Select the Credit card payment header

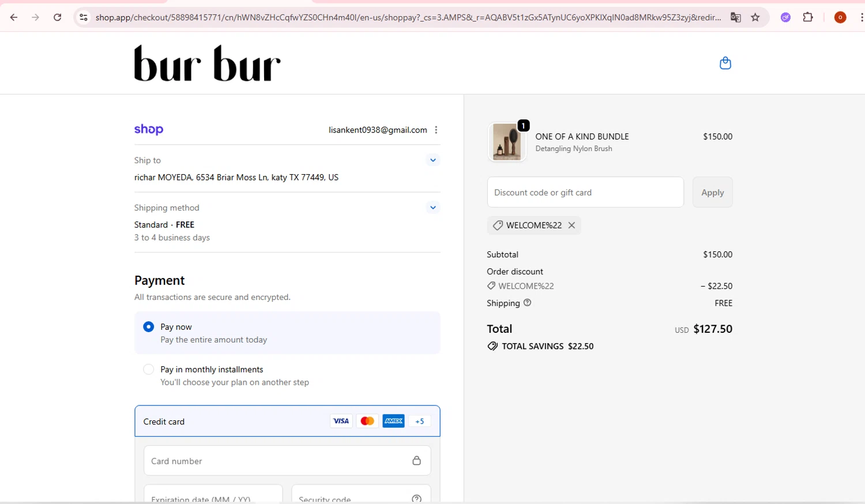coord(287,421)
